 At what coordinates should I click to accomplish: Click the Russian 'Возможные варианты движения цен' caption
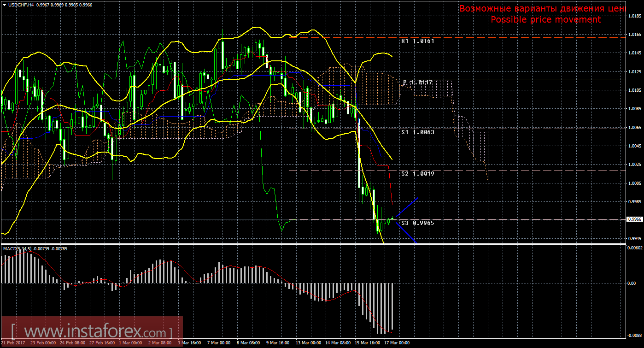tap(542, 9)
